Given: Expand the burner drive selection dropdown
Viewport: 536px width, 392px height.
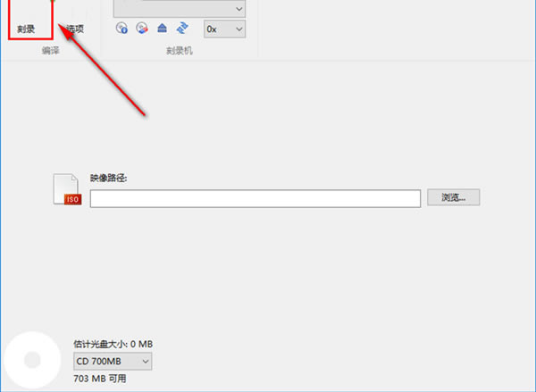Looking at the screenshot, I should coord(180,8).
